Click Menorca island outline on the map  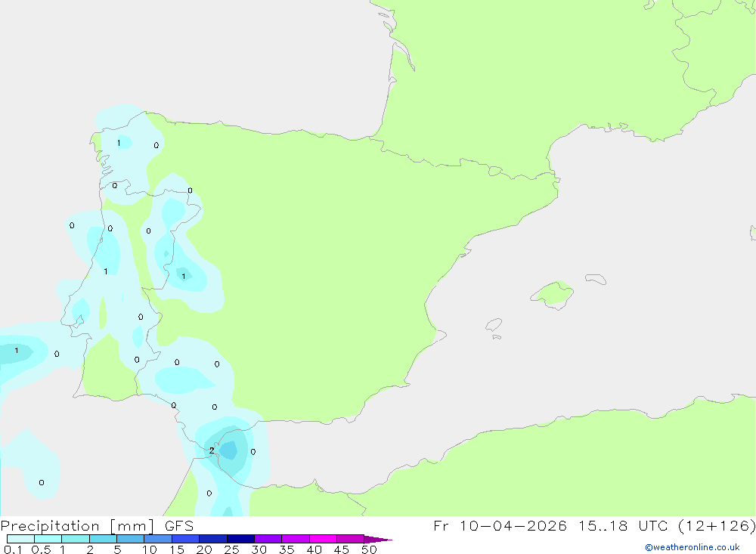pos(596,279)
